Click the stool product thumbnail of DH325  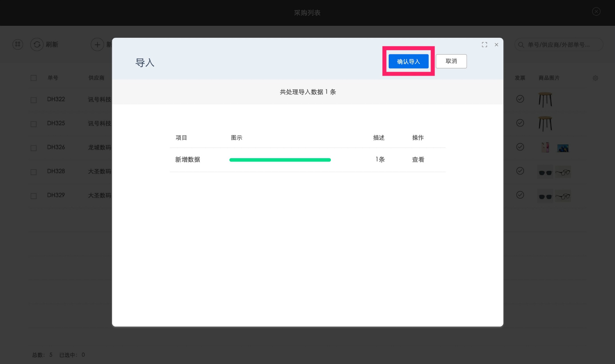click(545, 123)
